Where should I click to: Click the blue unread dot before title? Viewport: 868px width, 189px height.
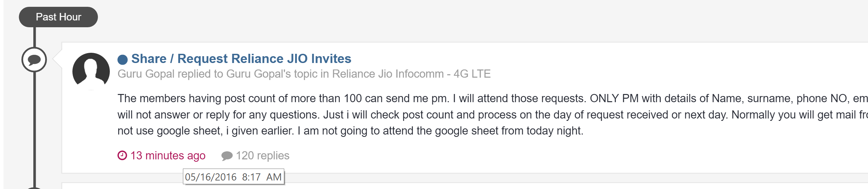[122, 60]
